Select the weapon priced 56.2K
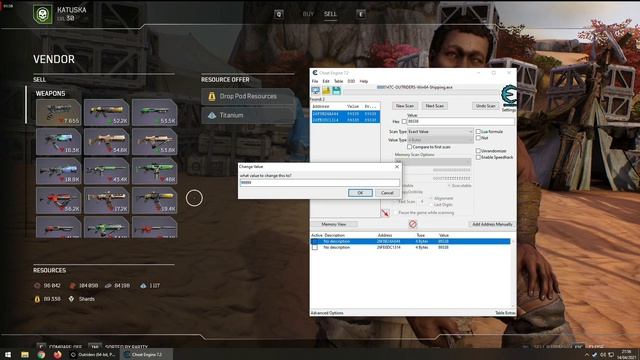Image resolution: width=640 pixels, height=360 pixels. tap(58, 200)
